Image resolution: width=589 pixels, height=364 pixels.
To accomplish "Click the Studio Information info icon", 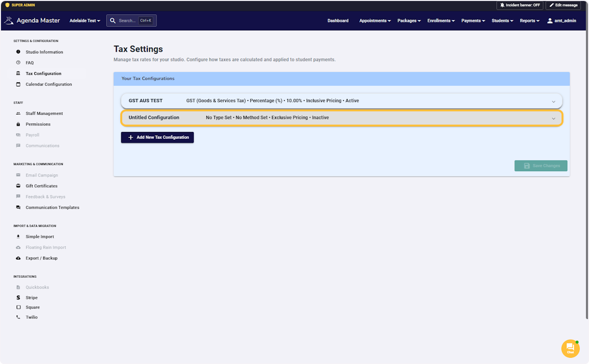I will click(18, 52).
